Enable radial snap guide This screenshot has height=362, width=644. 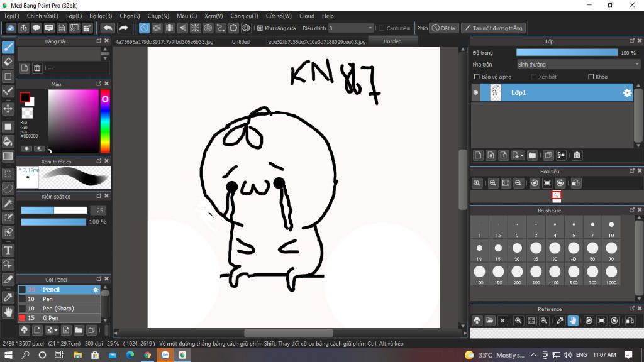click(195, 28)
